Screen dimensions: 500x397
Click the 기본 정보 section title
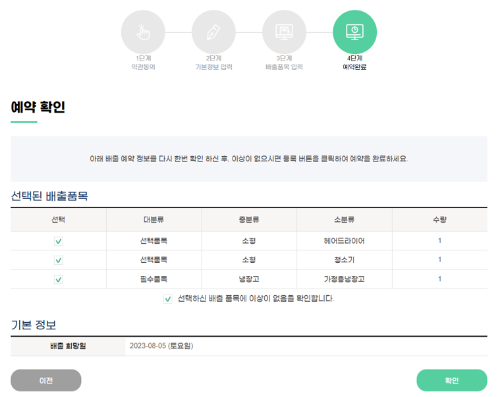point(33,325)
